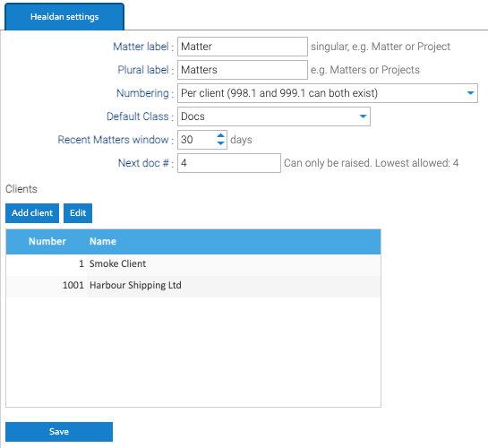Click client number 1001 cell

(x=47, y=286)
